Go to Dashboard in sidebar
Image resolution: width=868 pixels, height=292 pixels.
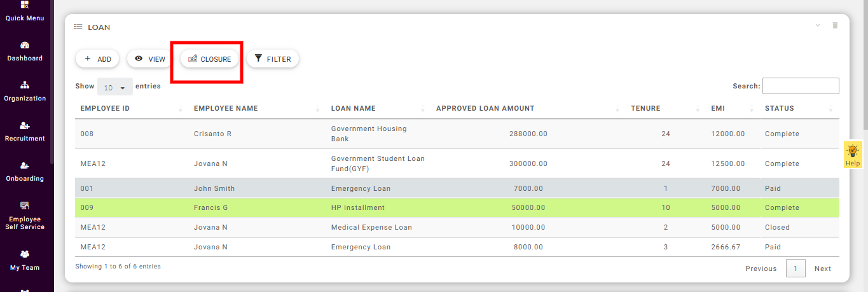[x=25, y=46]
